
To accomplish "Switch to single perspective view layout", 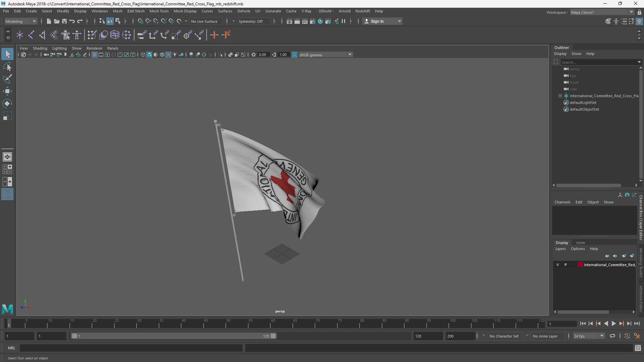I will tap(7, 157).
